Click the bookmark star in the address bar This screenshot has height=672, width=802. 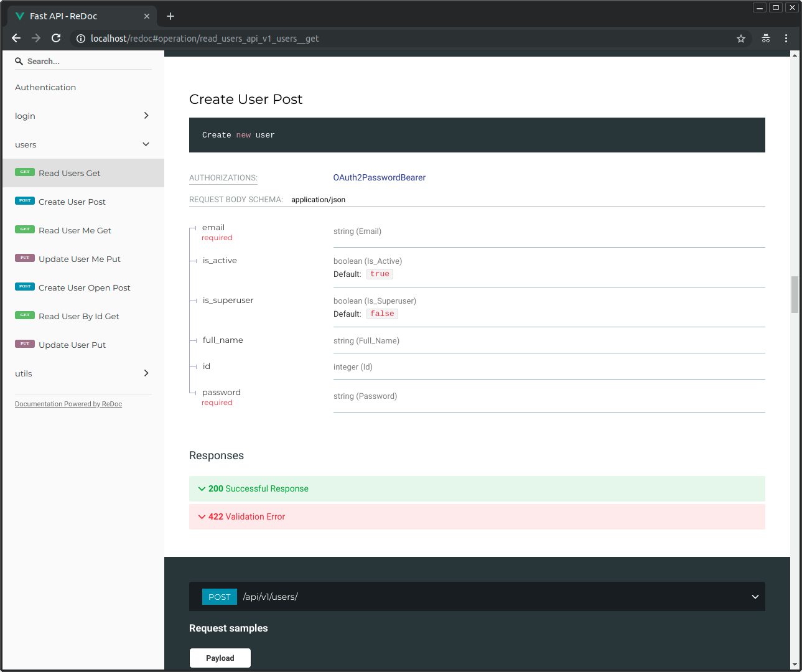(x=741, y=38)
